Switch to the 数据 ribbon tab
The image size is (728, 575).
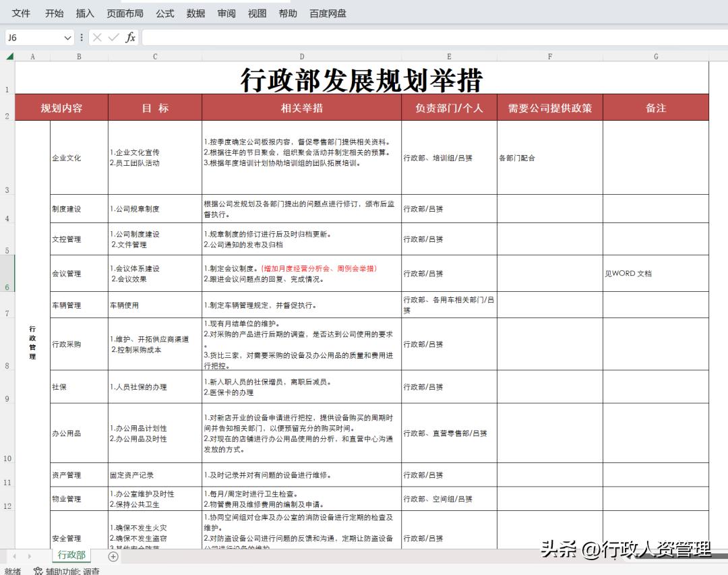[x=195, y=13]
